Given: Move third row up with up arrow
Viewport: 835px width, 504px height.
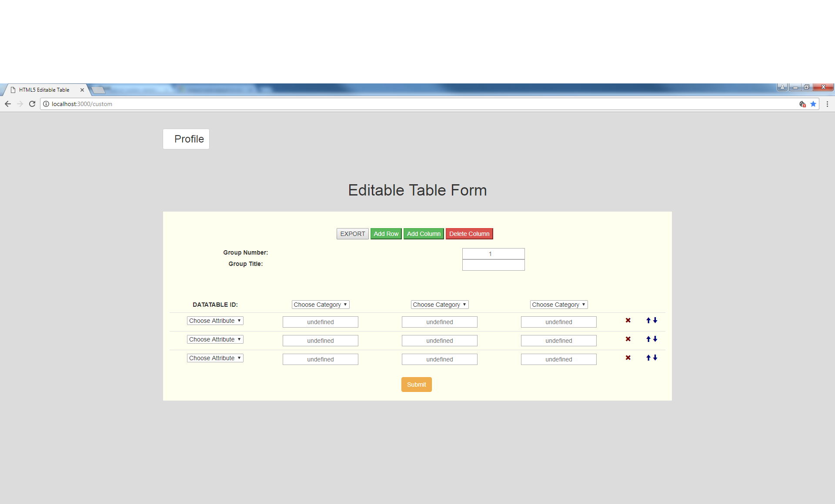Looking at the screenshot, I should (x=648, y=358).
